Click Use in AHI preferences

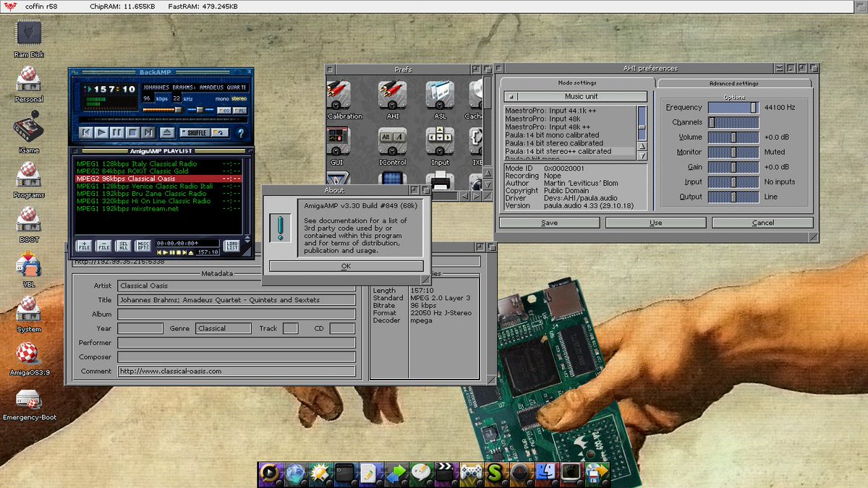coord(655,223)
